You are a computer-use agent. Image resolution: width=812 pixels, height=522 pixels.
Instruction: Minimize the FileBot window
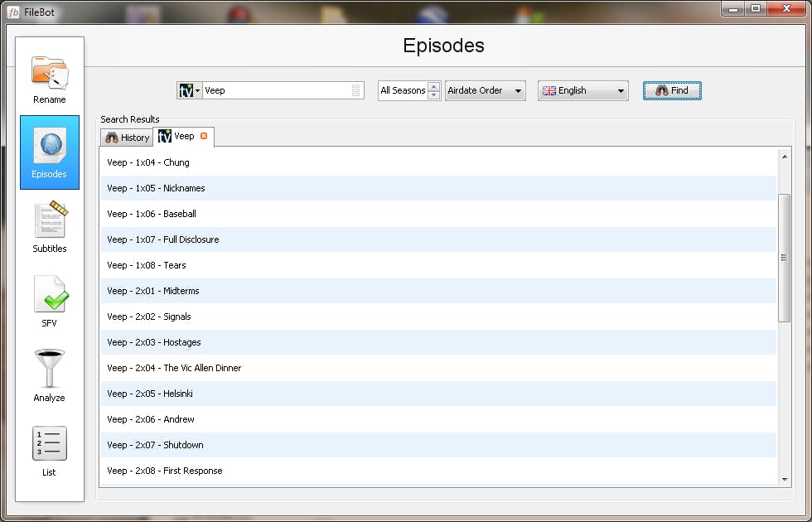(x=733, y=9)
